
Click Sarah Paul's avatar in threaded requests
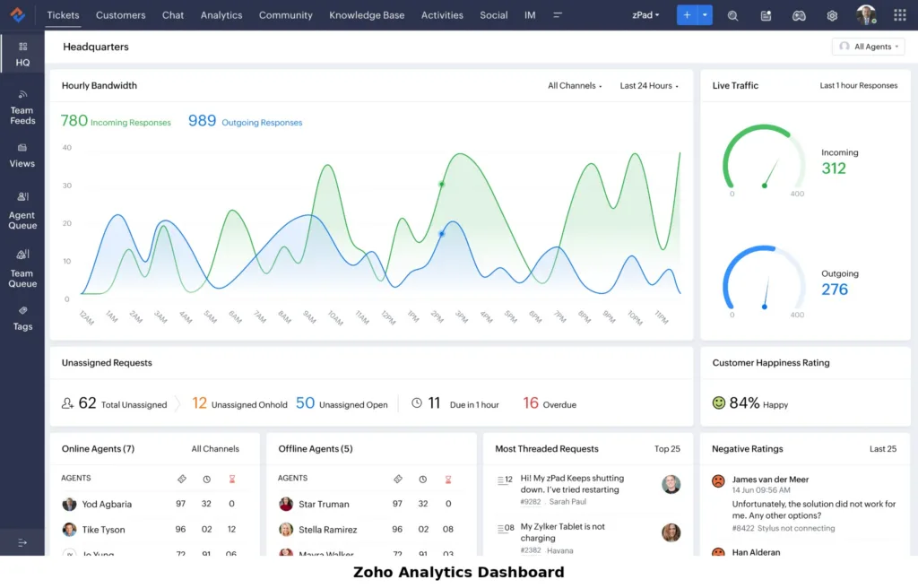click(671, 484)
